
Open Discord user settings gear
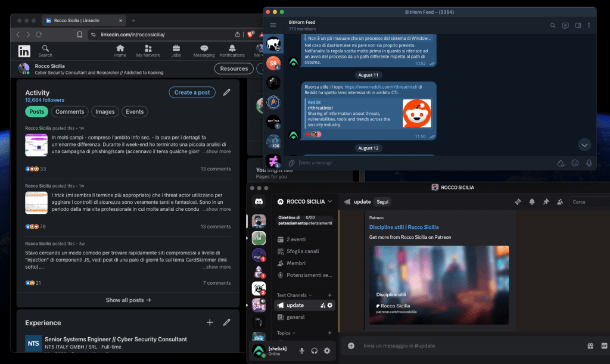coord(326,351)
